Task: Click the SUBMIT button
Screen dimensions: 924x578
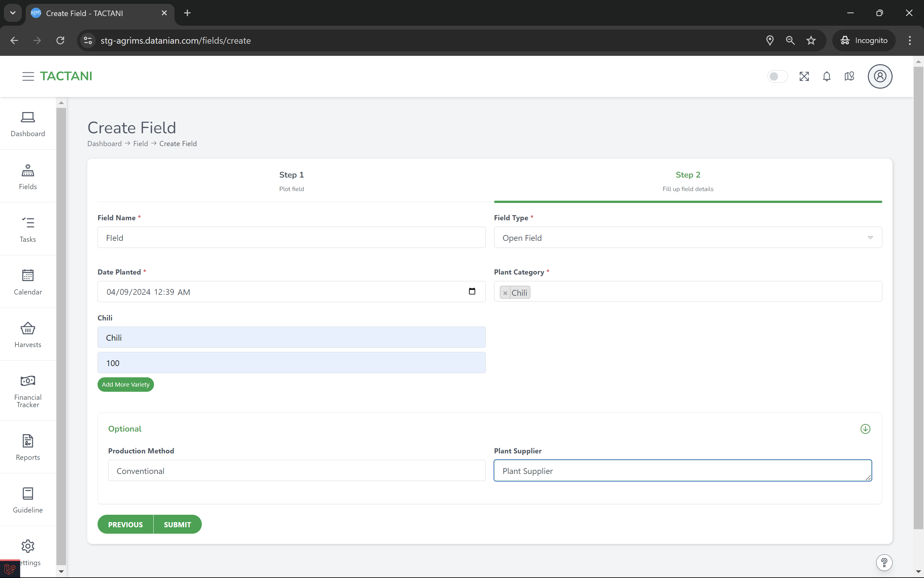Action: click(177, 524)
